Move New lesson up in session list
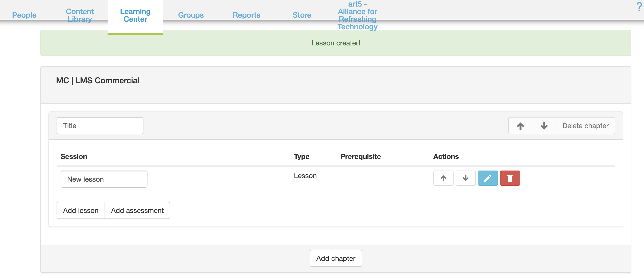 pyautogui.click(x=443, y=178)
